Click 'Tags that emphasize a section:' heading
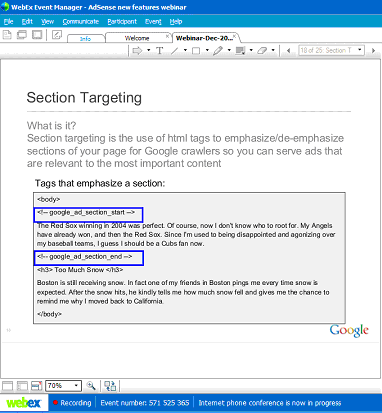Image resolution: width=382 pixels, height=413 pixels. click(x=100, y=183)
